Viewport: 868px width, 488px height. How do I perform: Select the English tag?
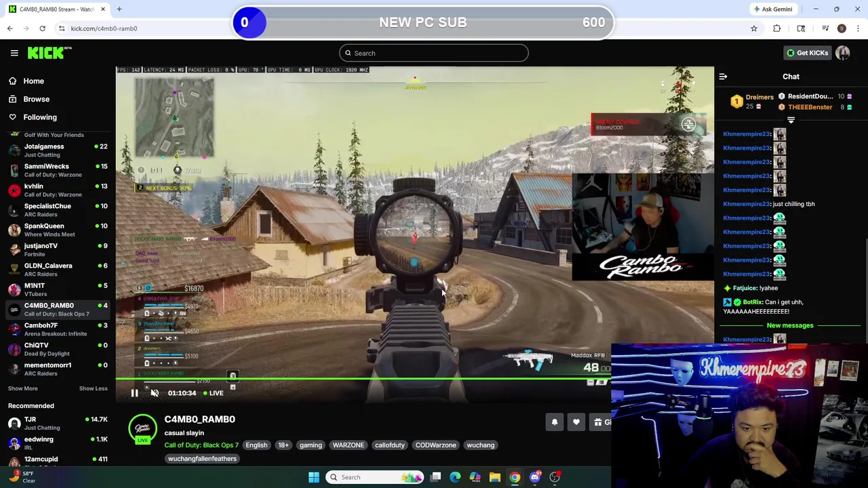(x=256, y=445)
